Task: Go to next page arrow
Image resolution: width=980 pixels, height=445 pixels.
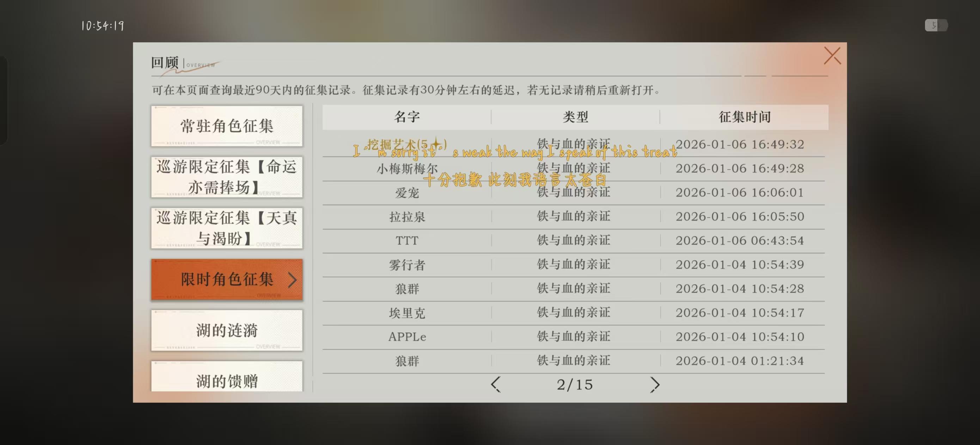Action: pos(654,384)
